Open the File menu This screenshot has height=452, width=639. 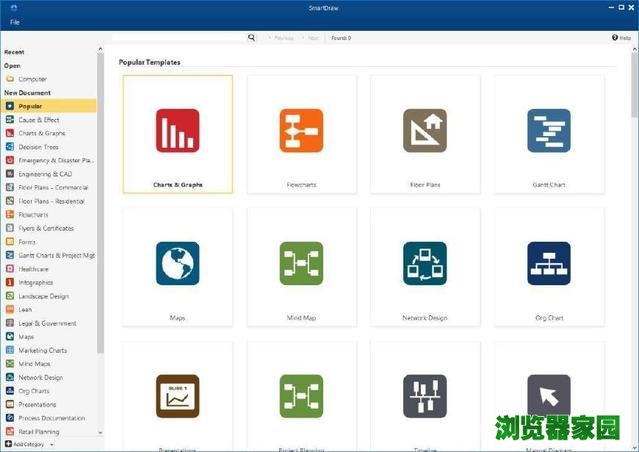(x=15, y=21)
